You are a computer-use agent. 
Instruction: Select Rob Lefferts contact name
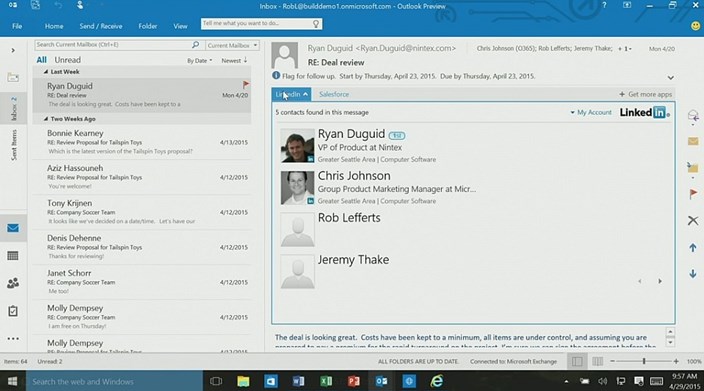coord(349,218)
